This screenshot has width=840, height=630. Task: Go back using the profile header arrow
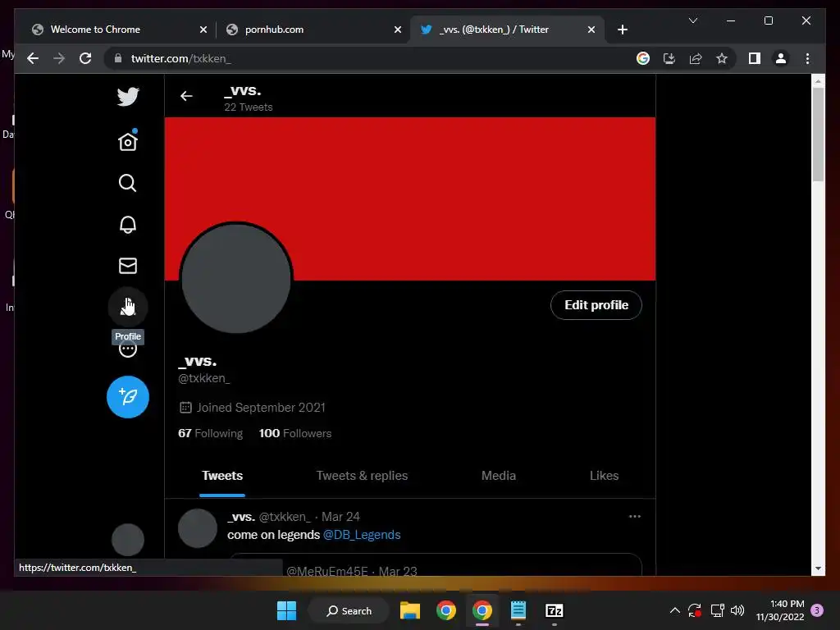pyautogui.click(x=186, y=96)
